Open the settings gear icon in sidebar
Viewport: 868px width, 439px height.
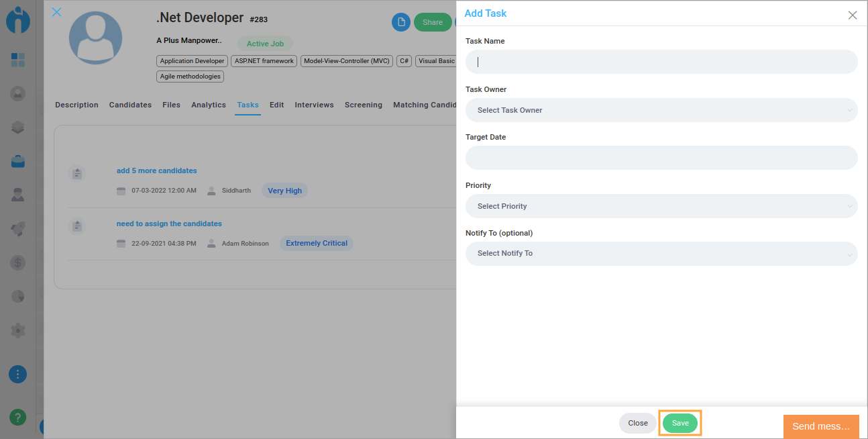coord(18,330)
